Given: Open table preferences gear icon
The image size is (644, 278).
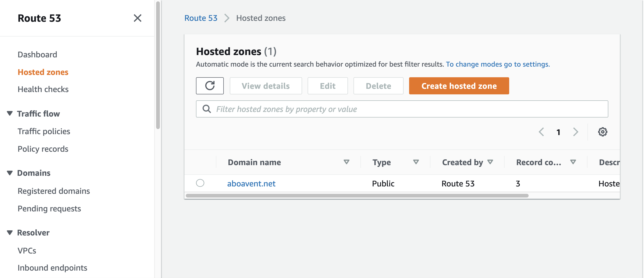Looking at the screenshot, I should click(x=602, y=132).
